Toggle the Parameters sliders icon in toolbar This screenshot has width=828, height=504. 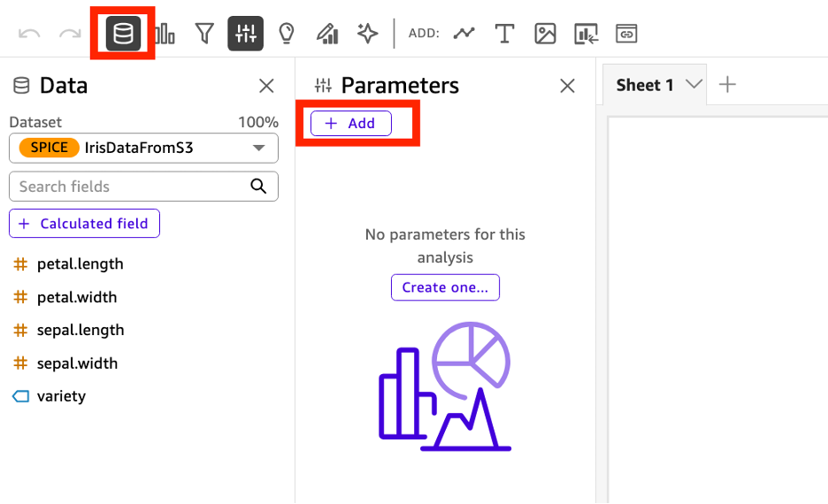(x=245, y=34)
